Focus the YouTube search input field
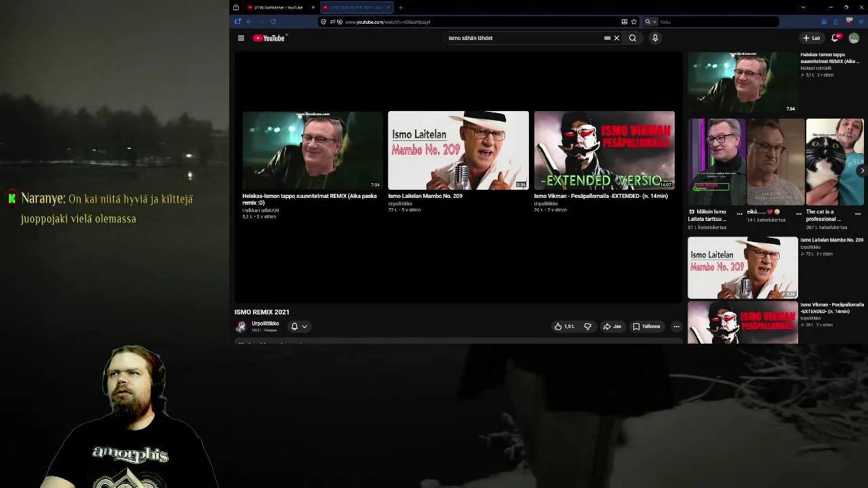868x488 pixels. (524, 38)
